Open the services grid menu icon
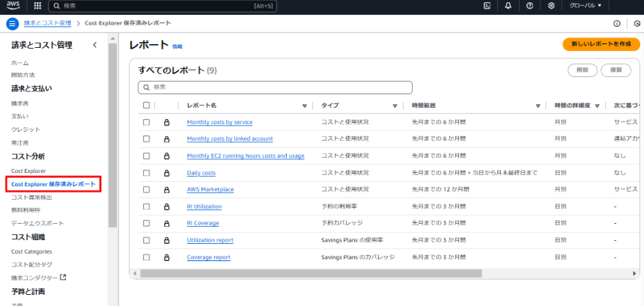 pyautogui.click(x=37, y=6)
